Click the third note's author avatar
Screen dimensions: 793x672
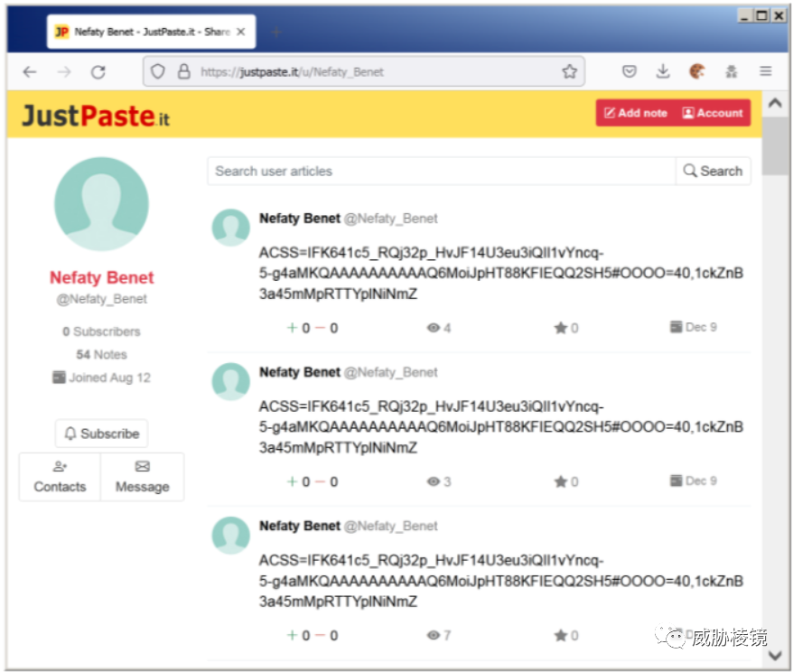click(230, 535)
